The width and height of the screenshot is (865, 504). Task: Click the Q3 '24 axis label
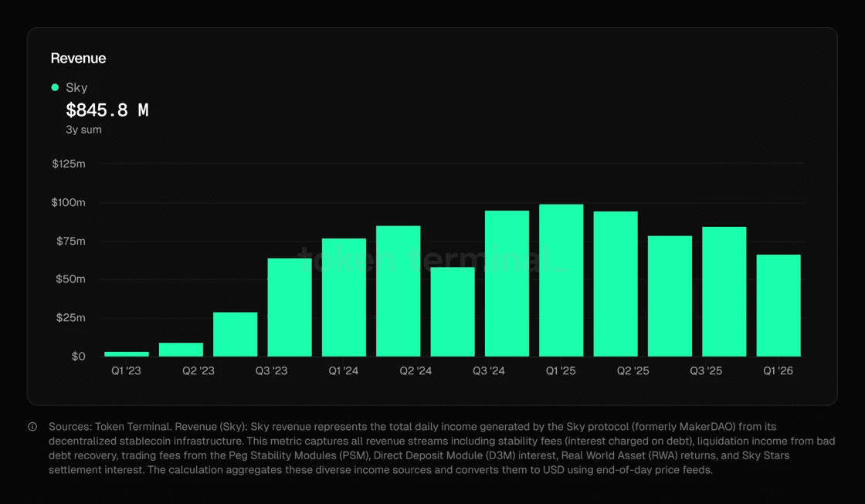(489, 371)
